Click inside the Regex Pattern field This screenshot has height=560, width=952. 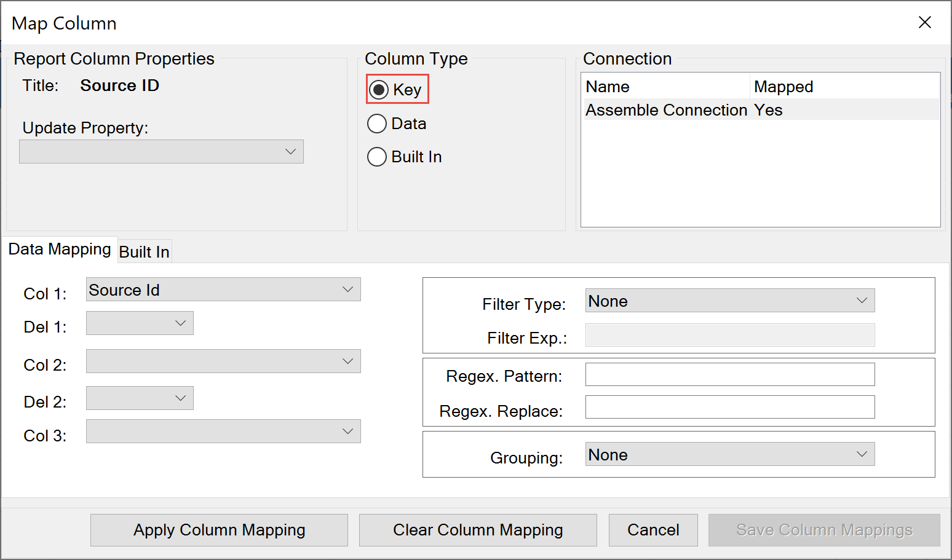point(729,374)
